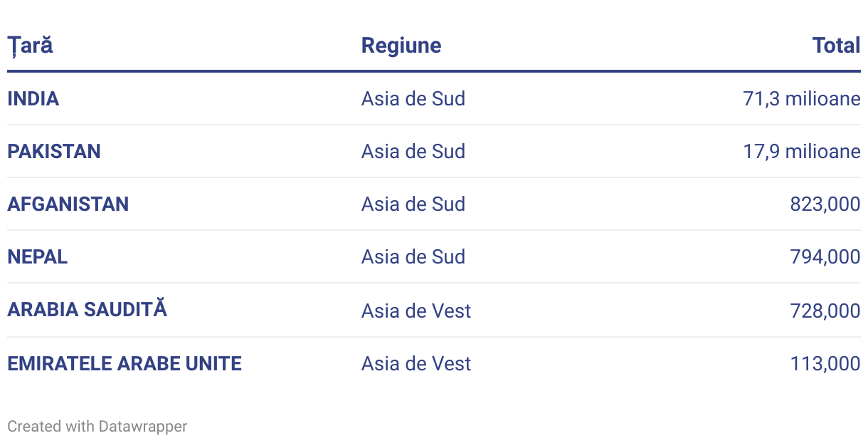Click Nepal's Asia de Sud region
The image size is (868, 443).
tap(413, 256)
